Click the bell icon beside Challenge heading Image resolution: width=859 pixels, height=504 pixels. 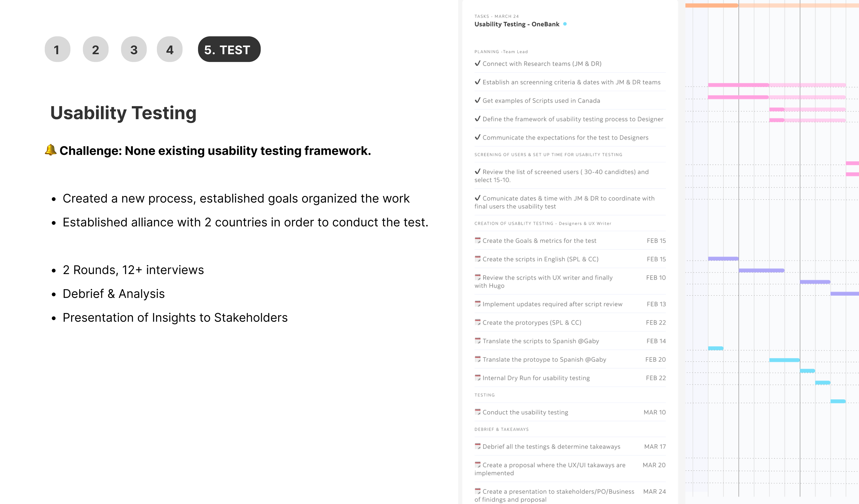pyautogui.click(x=51, y=150)
